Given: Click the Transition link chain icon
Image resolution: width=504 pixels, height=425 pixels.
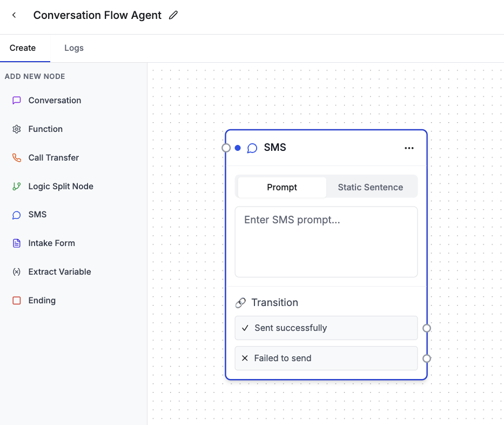Looking at the screenshot, I should (x=240, y=303).
